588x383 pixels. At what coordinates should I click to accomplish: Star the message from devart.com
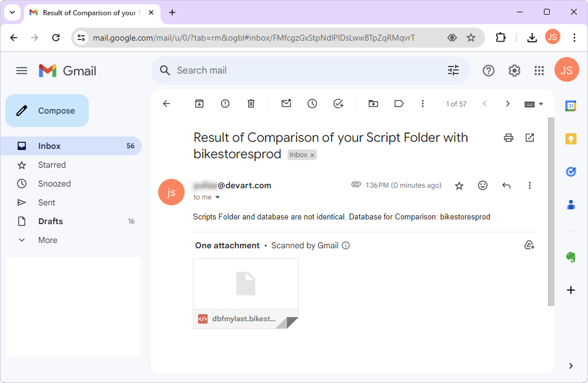[459, 185]
